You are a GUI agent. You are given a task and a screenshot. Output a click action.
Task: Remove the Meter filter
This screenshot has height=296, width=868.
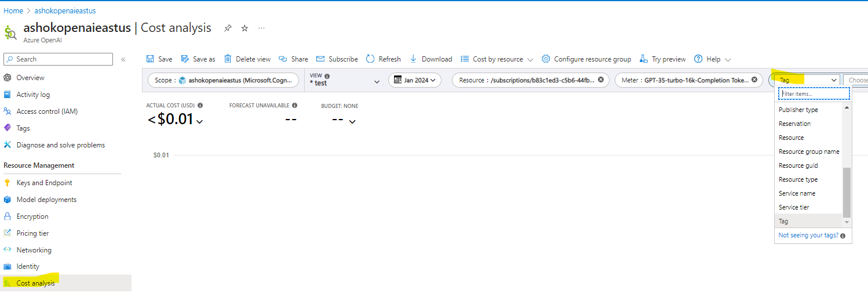(x=754, y=80)
